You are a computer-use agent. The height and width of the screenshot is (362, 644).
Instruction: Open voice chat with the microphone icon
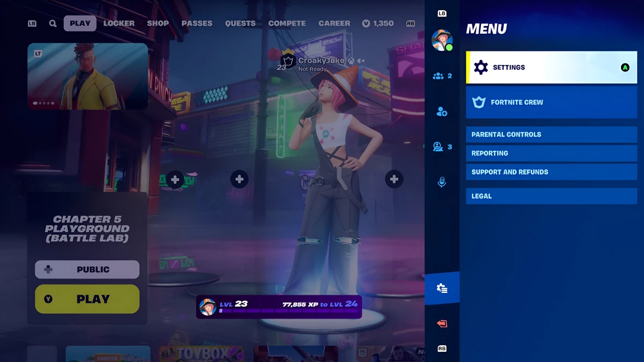click(441, 182)
